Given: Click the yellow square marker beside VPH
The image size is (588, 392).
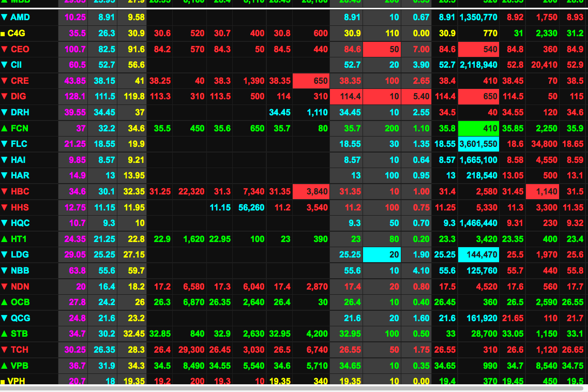Looking at the screenshot, I should coord(3,382).
